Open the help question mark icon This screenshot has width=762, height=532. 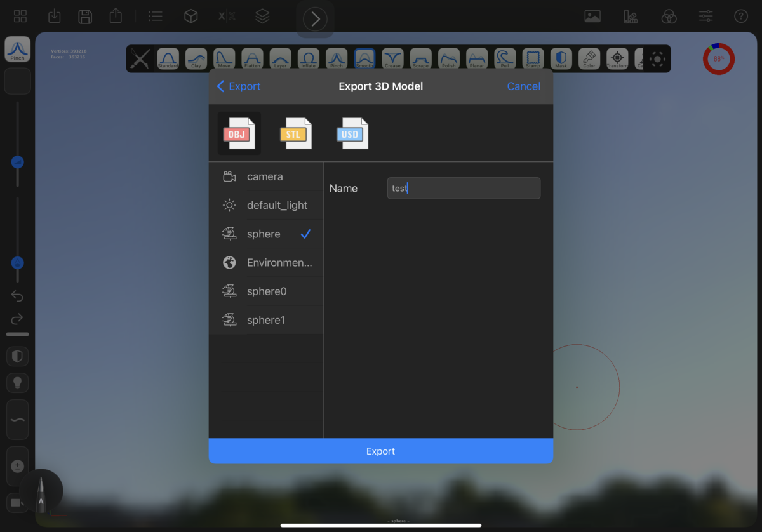tap(741, 17)
